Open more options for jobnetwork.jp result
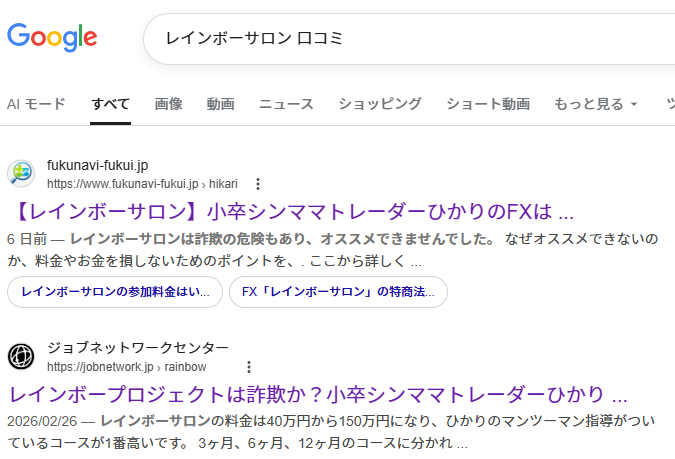 [249, 367]
